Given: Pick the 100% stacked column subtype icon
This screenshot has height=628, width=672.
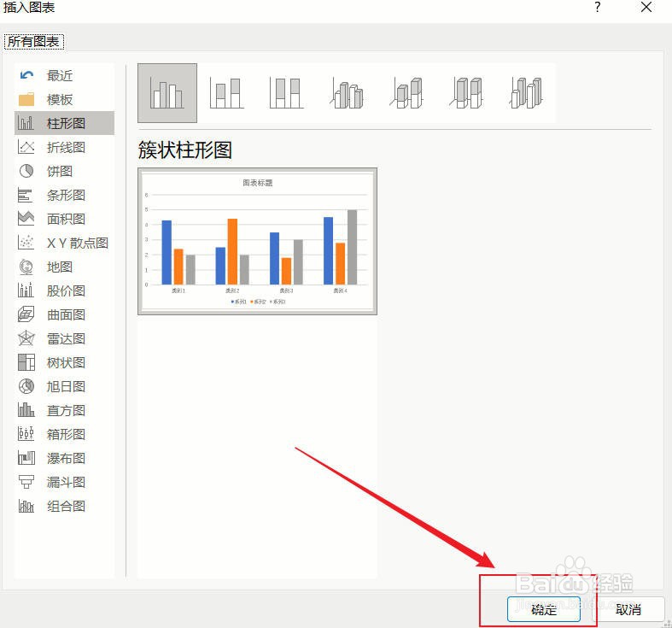Looking at the screenshot, I should pyautogui.click(x=286, y=93).
